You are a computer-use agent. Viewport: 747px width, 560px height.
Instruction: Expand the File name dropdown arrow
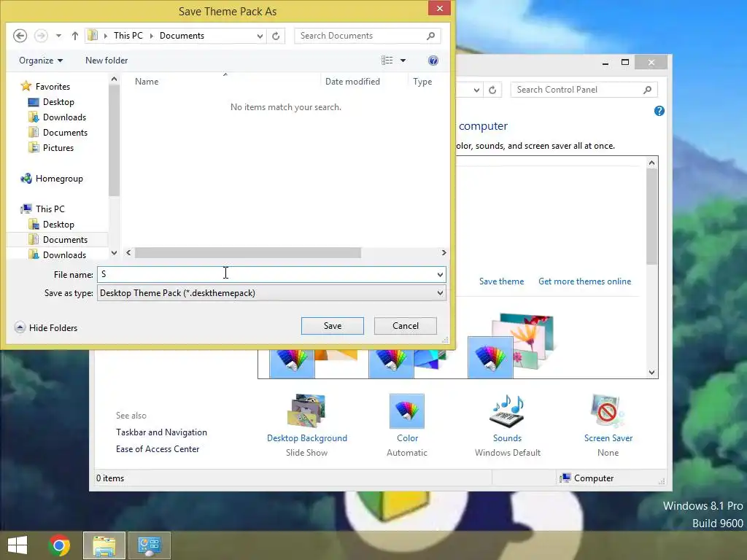coord(440,274)
